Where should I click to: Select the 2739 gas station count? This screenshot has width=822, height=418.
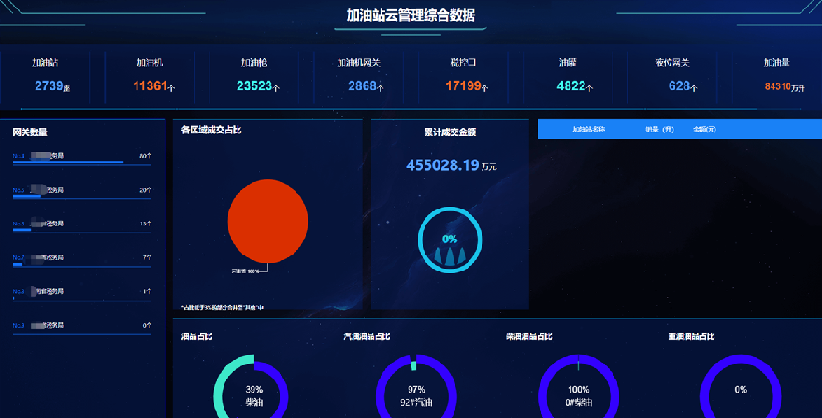point(49,85)
